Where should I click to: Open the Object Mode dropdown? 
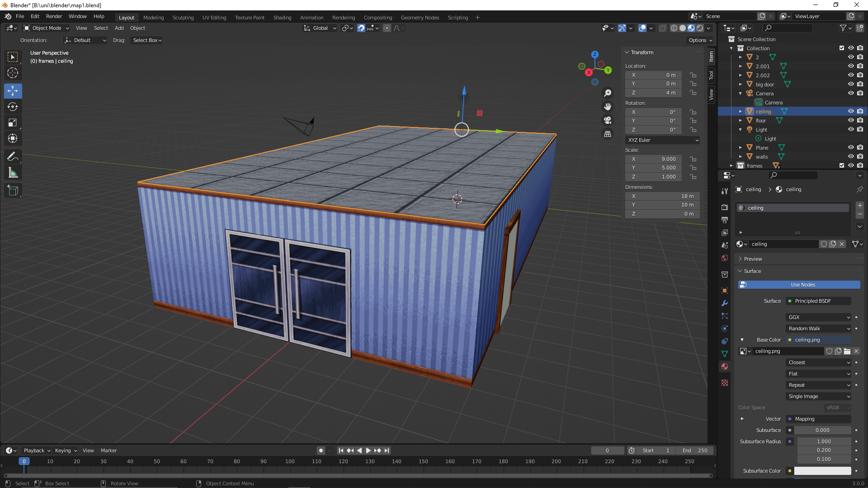[46, 28]
